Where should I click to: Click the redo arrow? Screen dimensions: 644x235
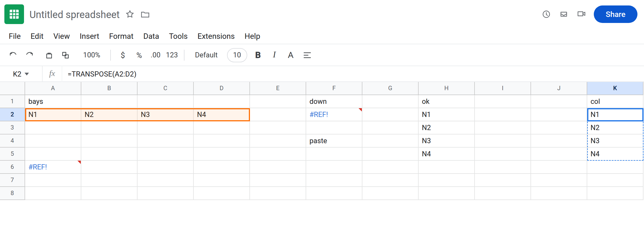click(x=29, y=55)
